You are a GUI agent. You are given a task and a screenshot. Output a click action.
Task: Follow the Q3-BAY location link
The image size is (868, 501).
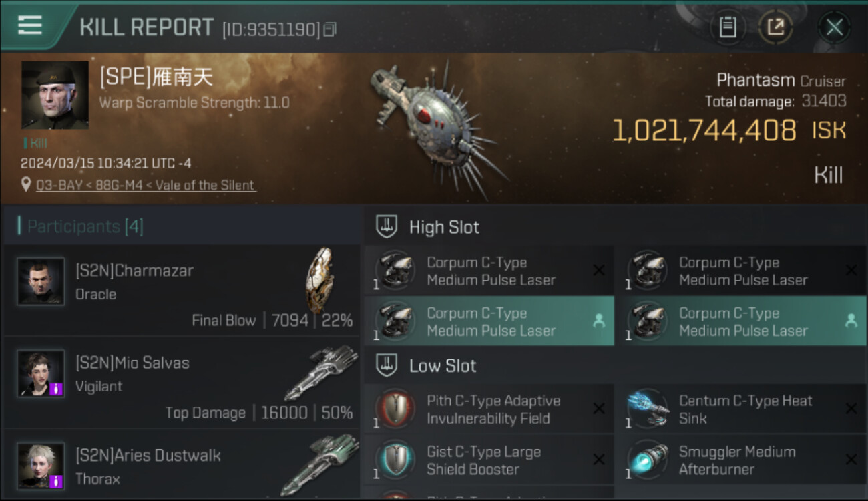pyautogui.click(x=146, y=185)
